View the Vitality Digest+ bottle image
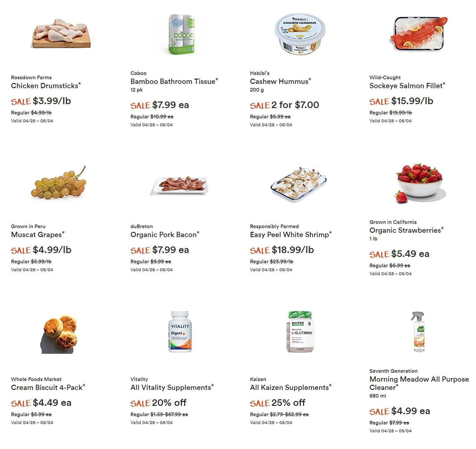 click(180, 332)
